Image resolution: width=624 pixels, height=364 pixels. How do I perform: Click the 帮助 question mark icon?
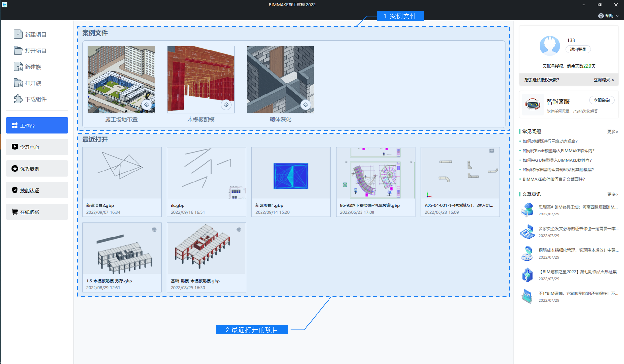[x=601, y=16]
